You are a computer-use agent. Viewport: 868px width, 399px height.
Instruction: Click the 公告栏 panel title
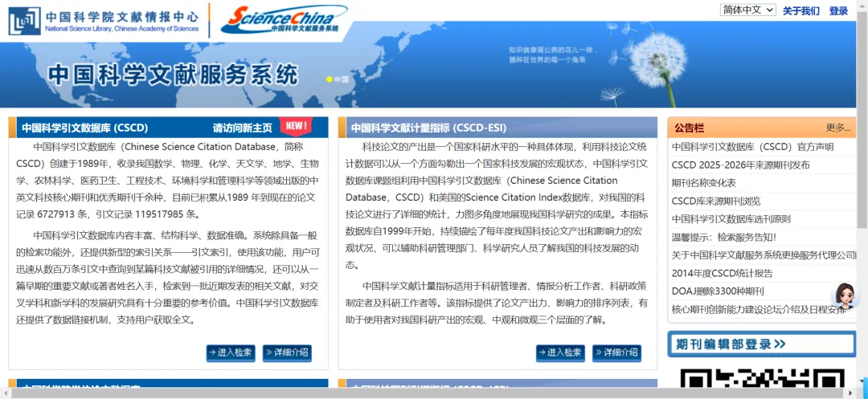[x=690, y=128]
